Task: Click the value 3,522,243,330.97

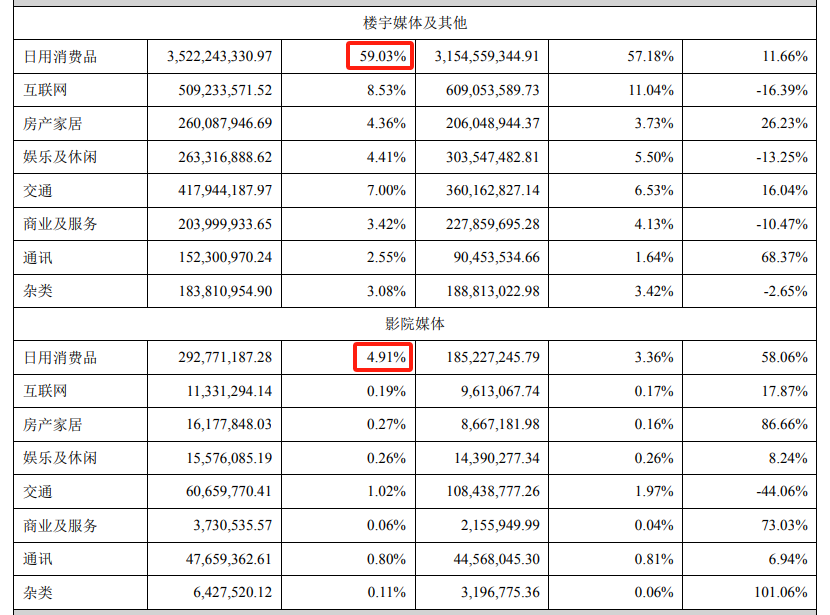Action: [220, 57]
